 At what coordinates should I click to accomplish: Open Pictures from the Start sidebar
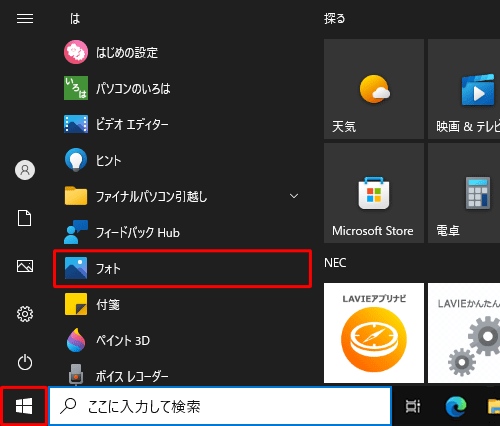click(x=25, y=266)
